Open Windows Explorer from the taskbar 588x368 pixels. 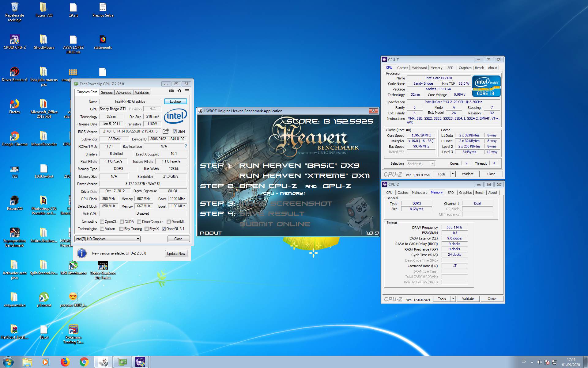pos(27,362)
